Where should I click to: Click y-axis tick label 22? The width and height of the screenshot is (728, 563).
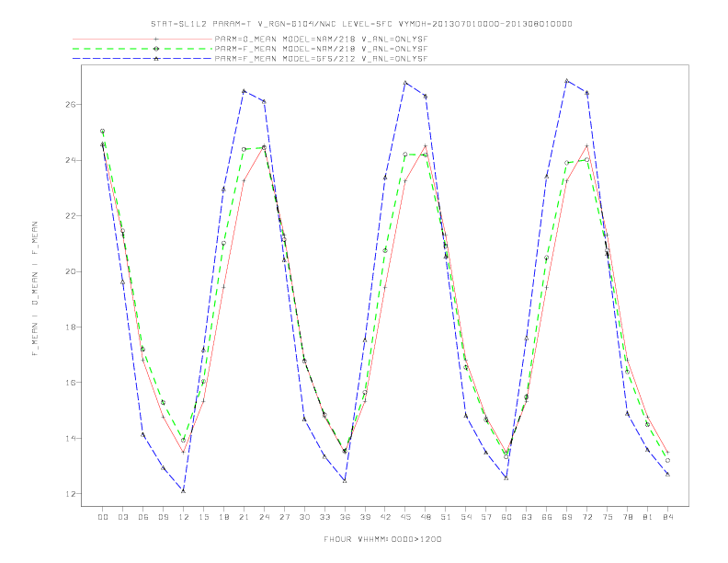[x=71, y=215]
